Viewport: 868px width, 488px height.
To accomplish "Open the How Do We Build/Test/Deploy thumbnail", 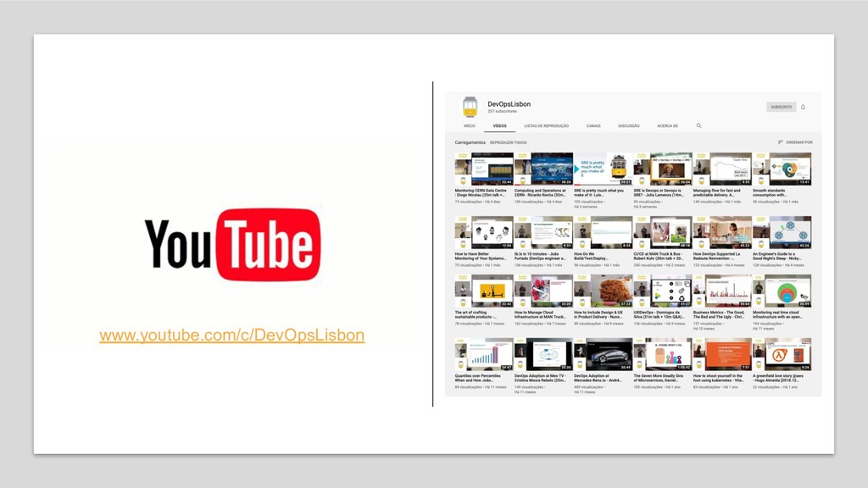I will (603, 232).
